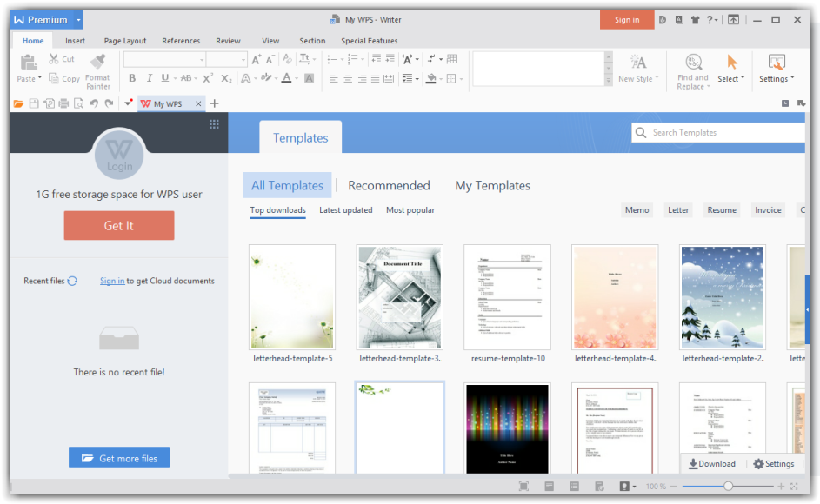Select the Latest updated sort option

pos(345,210)
